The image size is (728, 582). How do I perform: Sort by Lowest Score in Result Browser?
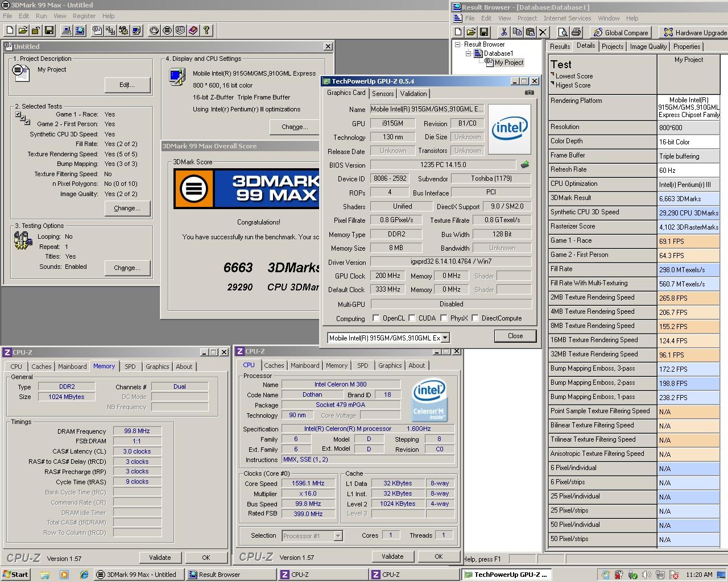tap(573, 76)
